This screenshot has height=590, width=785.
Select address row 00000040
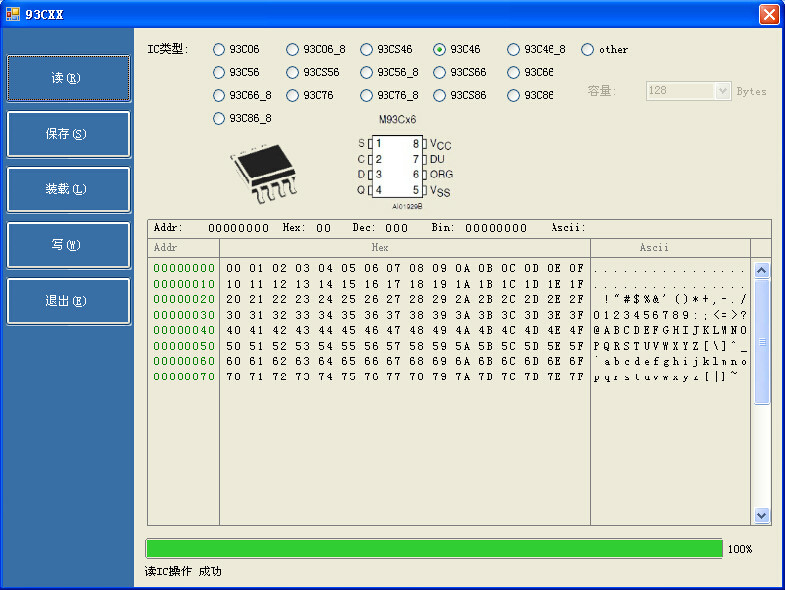(184, 331)
